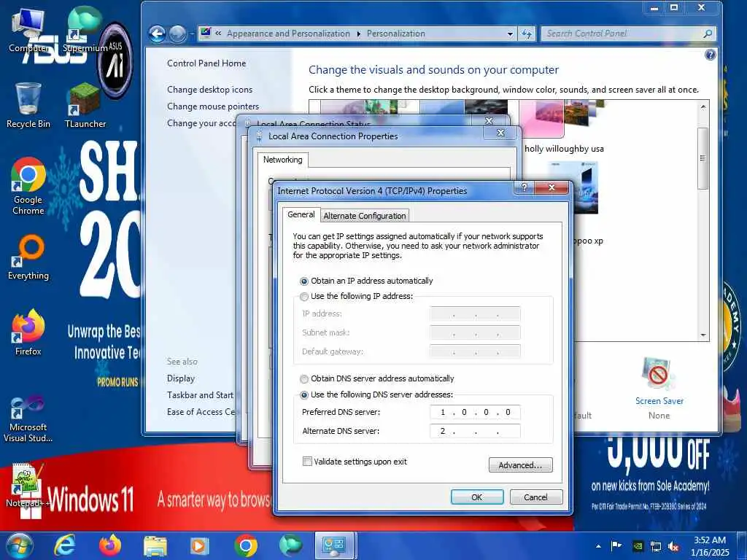
Task: Switch to the General tab
Action: click(301, 215)
